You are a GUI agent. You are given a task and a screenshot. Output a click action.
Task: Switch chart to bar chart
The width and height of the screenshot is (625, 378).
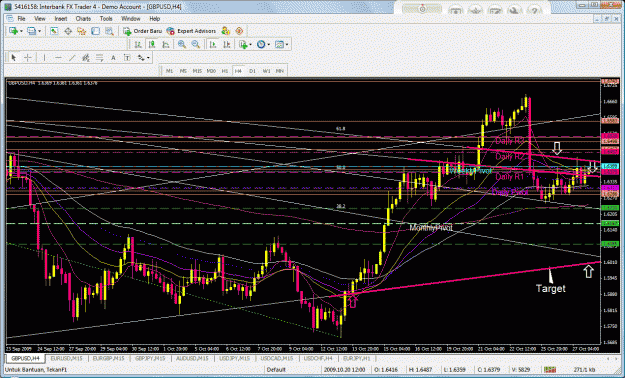point(138,45)
